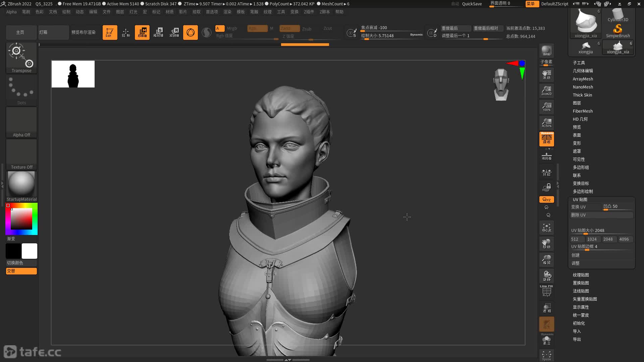Image resolution: width=644 pixels, height=362 pixels.
Task: Toggle Dynamic perspective (透视) button
Action: tap(546, 139)
